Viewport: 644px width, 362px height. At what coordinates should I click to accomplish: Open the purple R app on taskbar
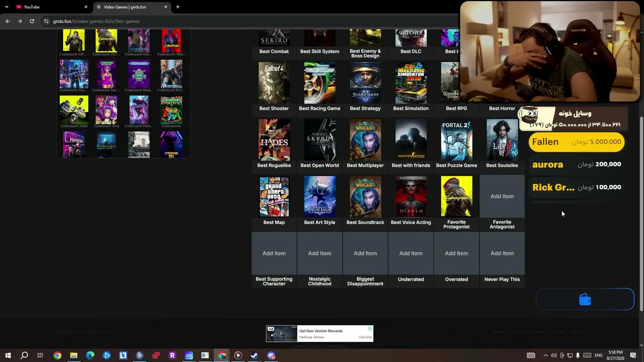tap(172, 355)
